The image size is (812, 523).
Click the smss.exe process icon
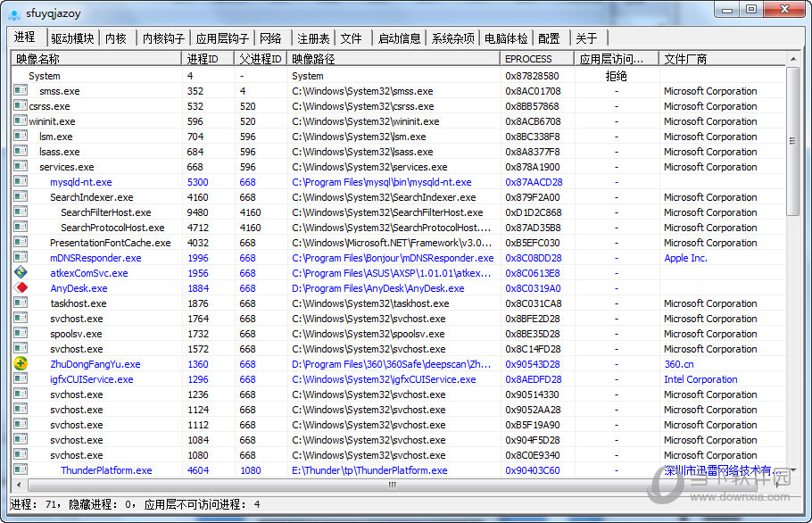tap(21, 91)
